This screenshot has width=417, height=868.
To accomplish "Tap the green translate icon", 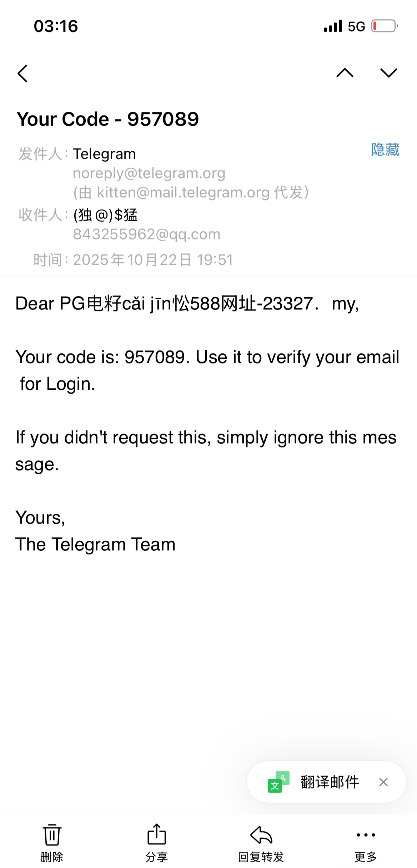I will pos(278,782).
